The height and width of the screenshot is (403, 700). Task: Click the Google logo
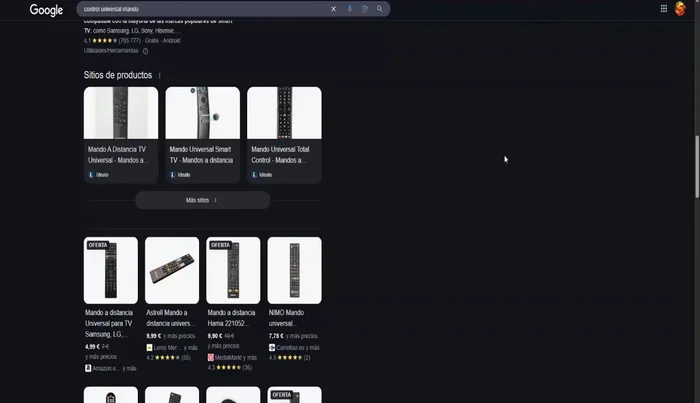tap(46, 9)
